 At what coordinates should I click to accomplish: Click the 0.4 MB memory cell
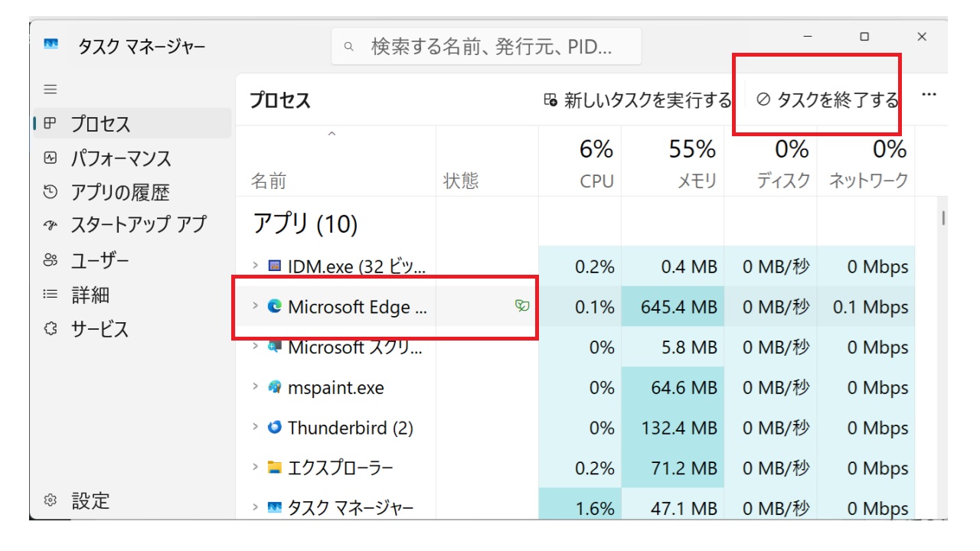click(x=673, y=267)
